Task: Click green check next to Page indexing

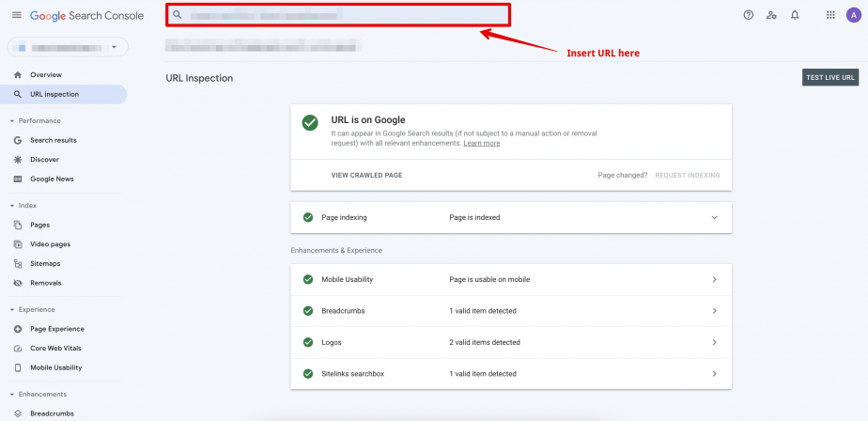Action: click(x=308, y=218)
